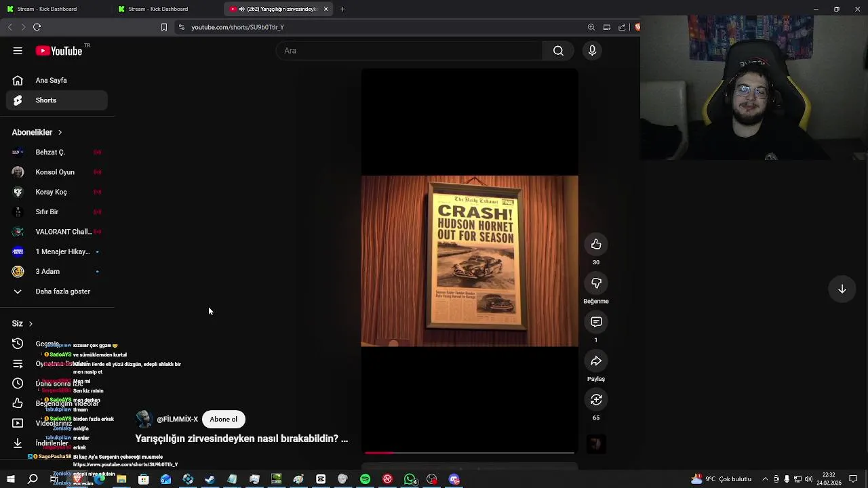Expand the short's title description
Image resolution: width=868 pixels, height=488 pixels.
tap(241, 439)
